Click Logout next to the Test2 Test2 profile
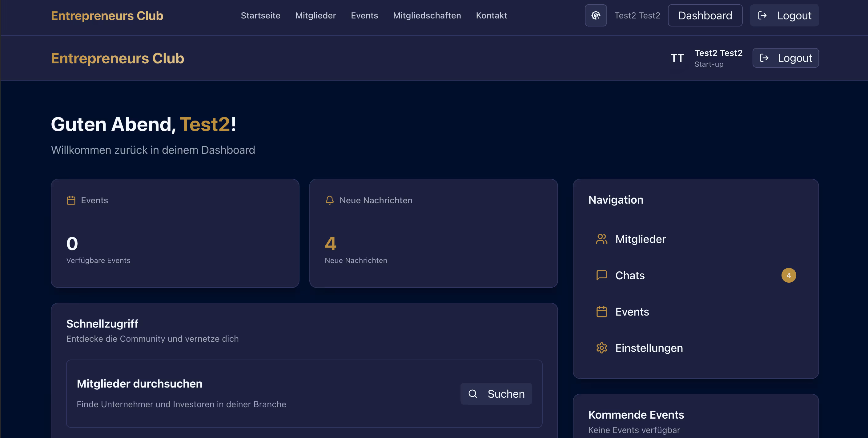Image resolution: width=868 pixels, height=438 pixels. click(785, 58)
